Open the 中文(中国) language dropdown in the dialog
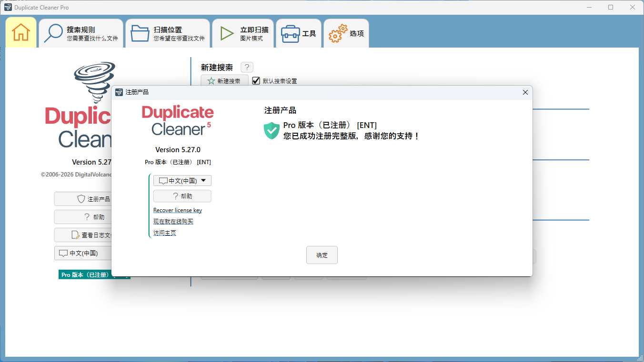The width and height of the screenshot is (644, 362). tap(182, 181)
